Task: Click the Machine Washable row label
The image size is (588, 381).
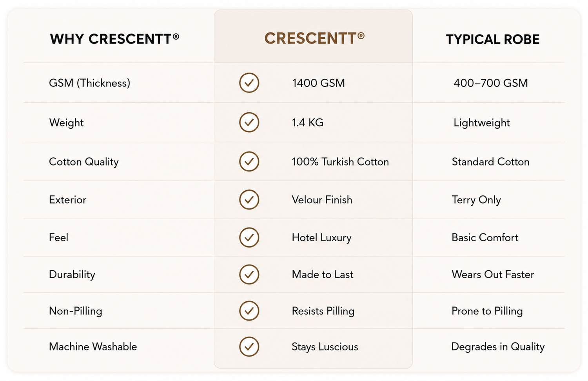Action: pos(93,347)
